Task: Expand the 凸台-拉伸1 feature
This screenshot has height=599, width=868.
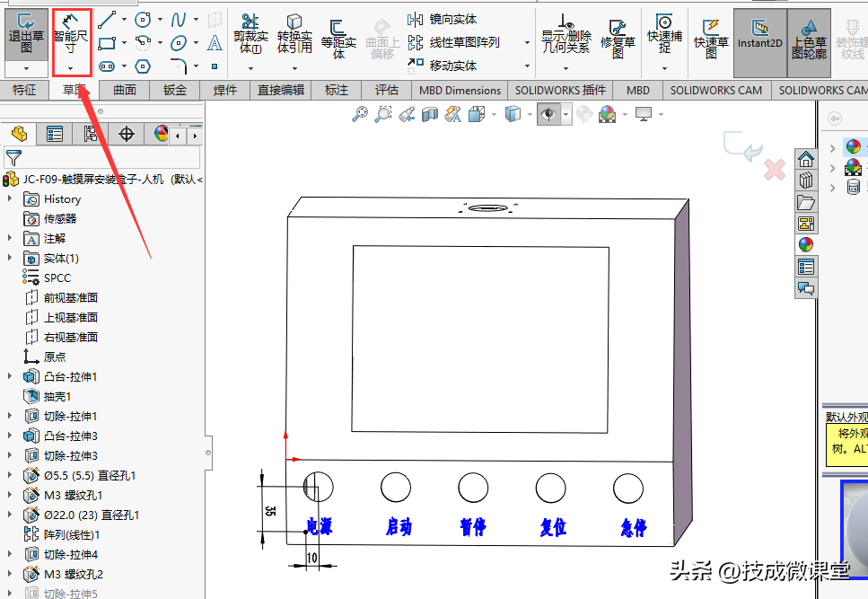Action: pyautogui.click(x=9, y=376)
